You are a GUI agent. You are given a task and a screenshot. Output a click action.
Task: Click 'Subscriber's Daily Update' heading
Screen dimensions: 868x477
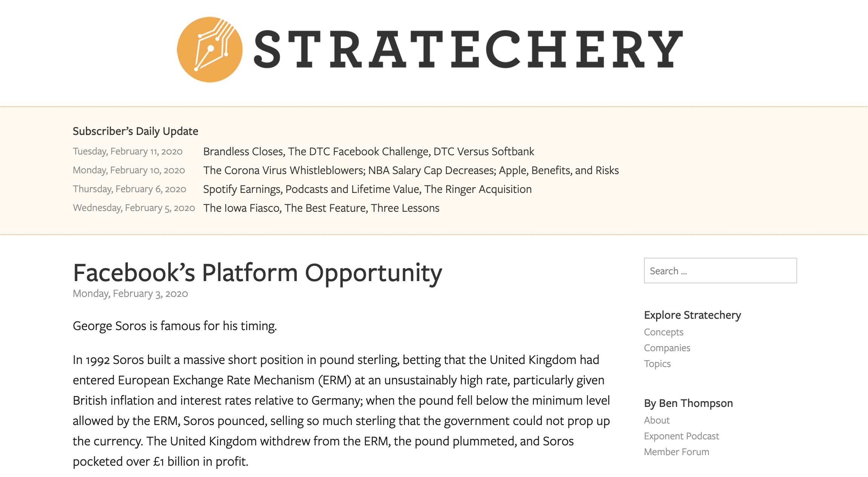click(135, 131)
